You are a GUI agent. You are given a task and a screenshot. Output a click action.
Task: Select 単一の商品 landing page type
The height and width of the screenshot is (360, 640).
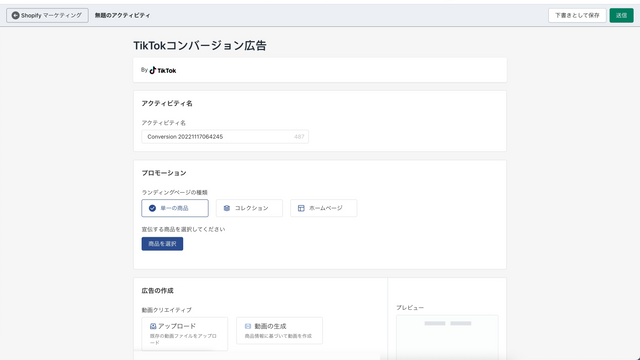175,208
